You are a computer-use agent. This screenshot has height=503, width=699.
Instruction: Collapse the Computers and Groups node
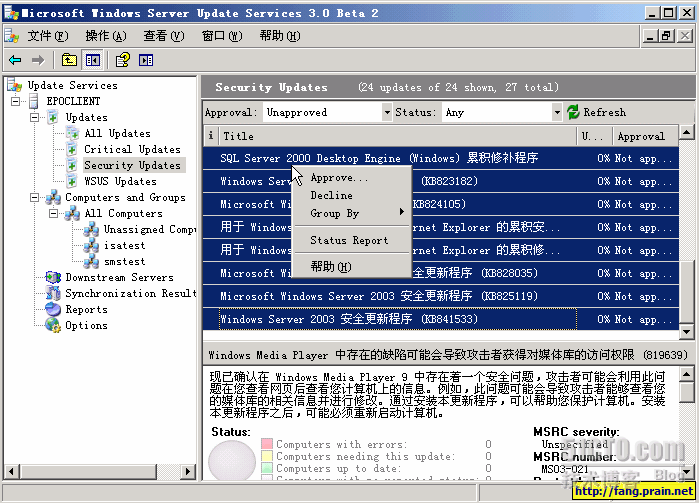coord(34,198)
